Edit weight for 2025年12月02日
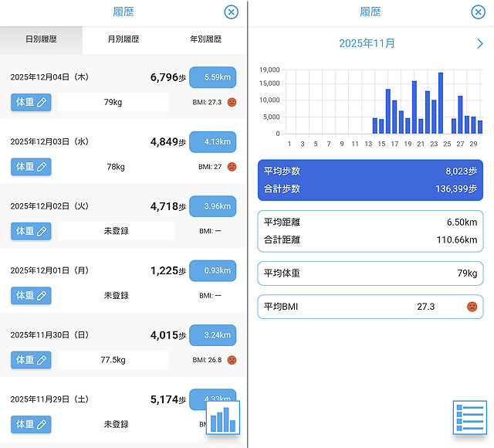The width and height of the screenshot is (494, 448). click(x=31, y=231)
